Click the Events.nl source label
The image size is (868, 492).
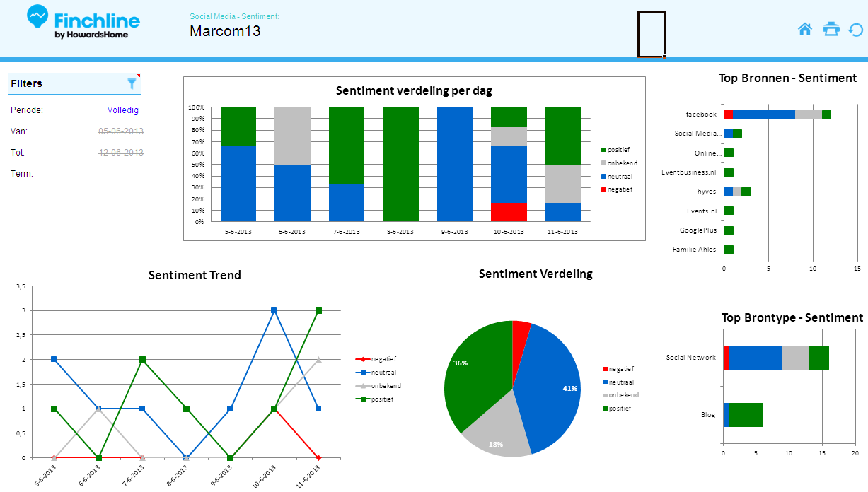(702, 211)
